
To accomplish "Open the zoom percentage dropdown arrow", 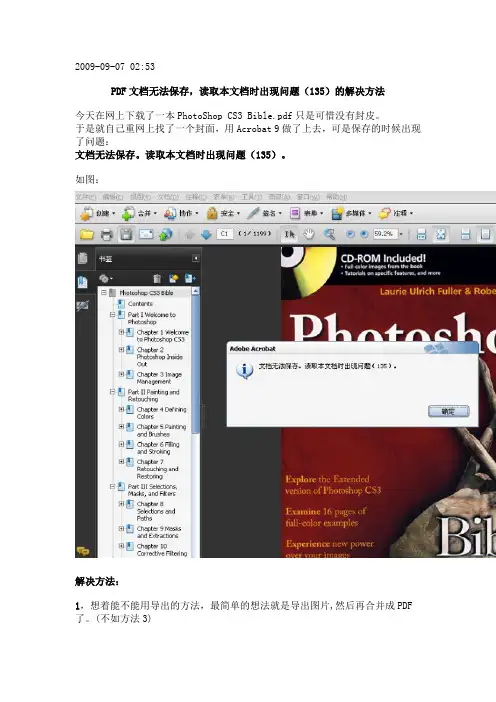I will click(401, 234).
